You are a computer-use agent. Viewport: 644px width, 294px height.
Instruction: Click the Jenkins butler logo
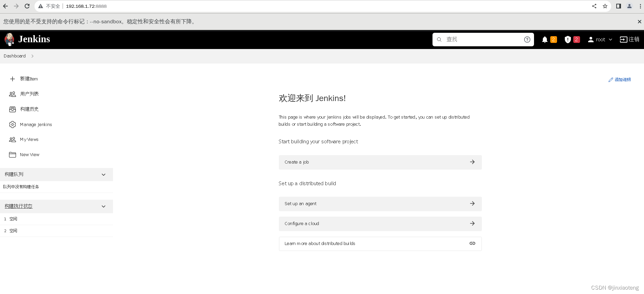tap(9, 39)
